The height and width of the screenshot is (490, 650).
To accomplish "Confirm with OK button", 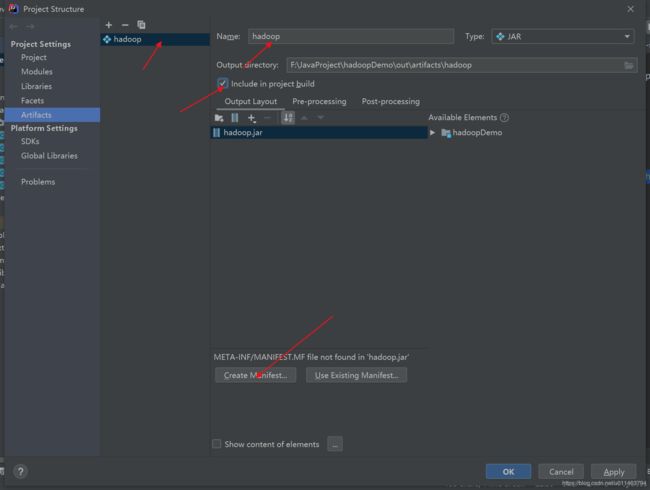I will (508, 472).
